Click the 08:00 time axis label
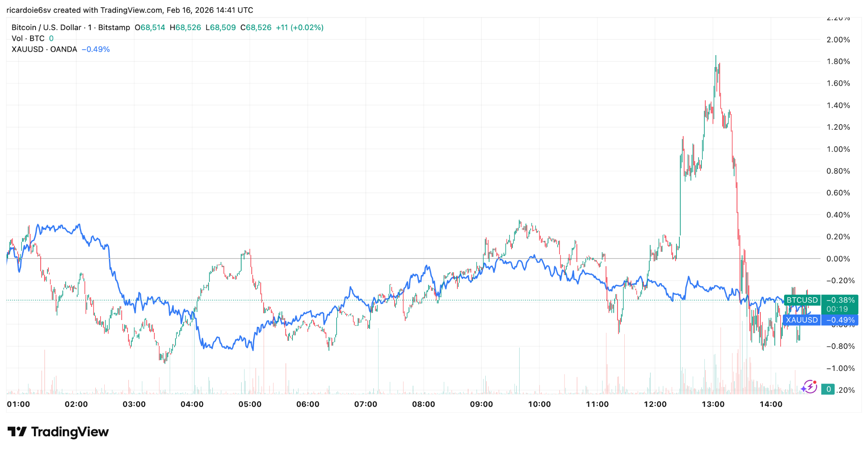Image resolution: width=868 pixels, height=451 pixels. coord(423,404)
